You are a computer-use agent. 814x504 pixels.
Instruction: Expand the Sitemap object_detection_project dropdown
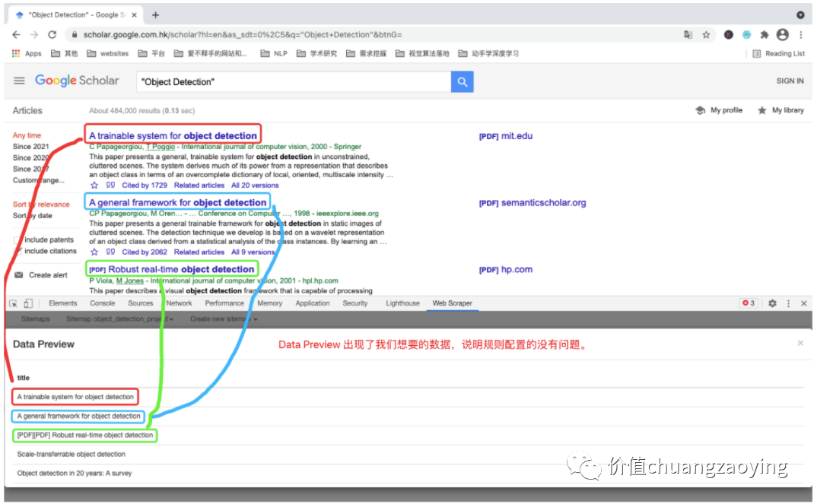pos(120,319)
